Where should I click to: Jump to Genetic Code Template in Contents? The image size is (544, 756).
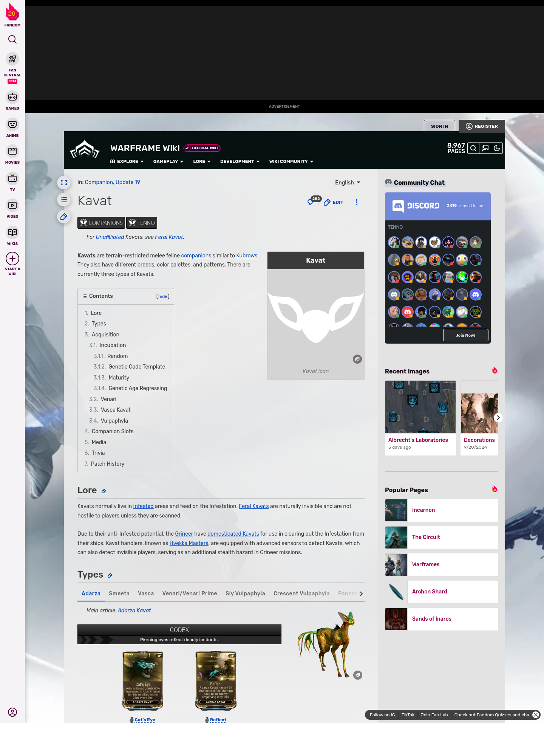click(137, 367)
